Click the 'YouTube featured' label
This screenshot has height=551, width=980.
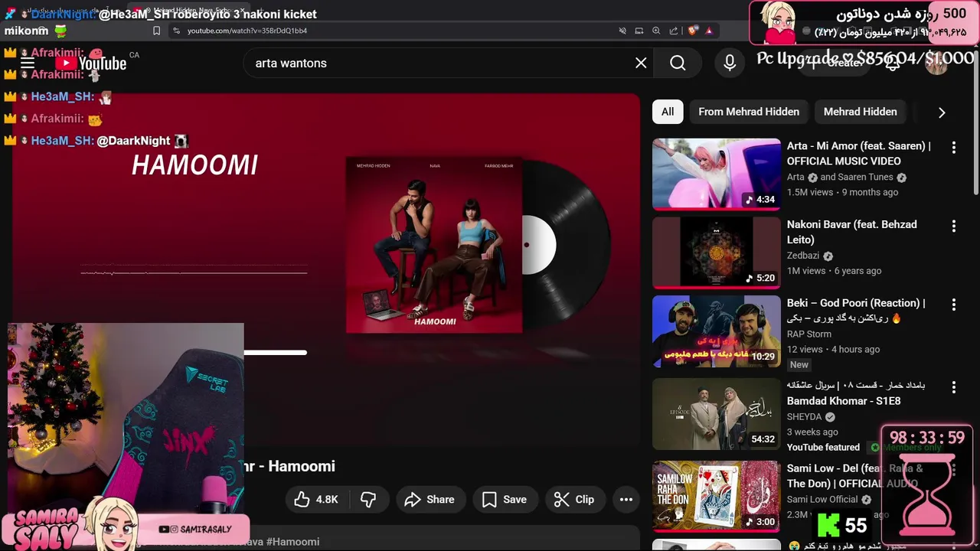coord(823,448)
